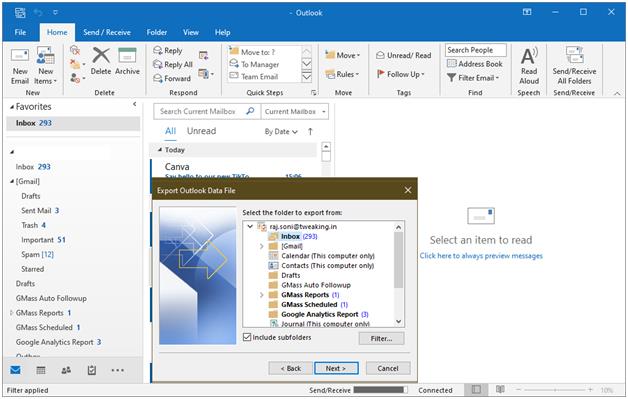
Task: Open the People navigation icon
Action: coord(66,370)
